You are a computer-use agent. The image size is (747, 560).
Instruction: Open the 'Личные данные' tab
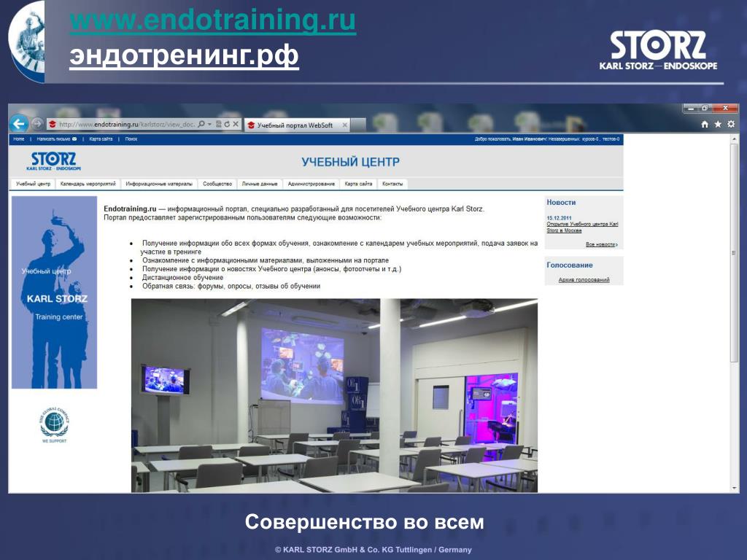tap(260, 184)
